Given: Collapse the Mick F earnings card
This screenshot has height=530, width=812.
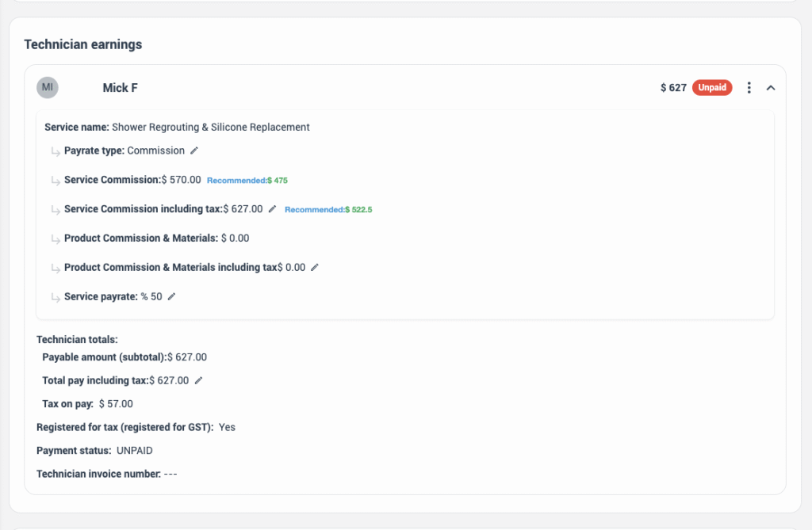Looking at the screenshot, I should 771,88.
